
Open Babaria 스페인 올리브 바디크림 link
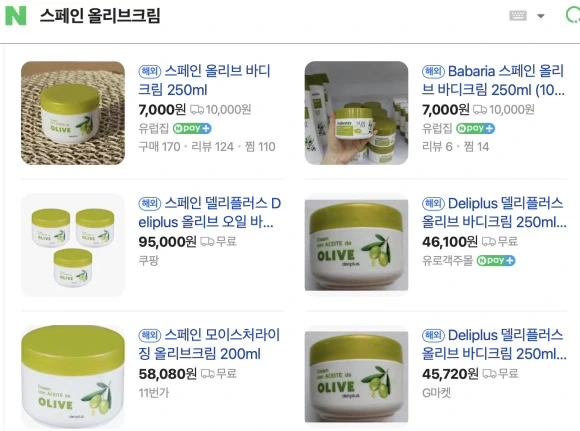(x=493, y=80)
